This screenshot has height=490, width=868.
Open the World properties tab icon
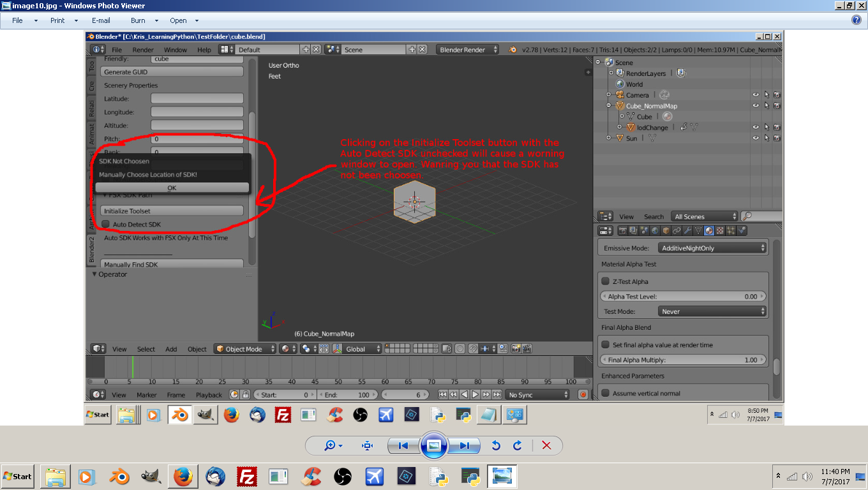coord(655,231)
